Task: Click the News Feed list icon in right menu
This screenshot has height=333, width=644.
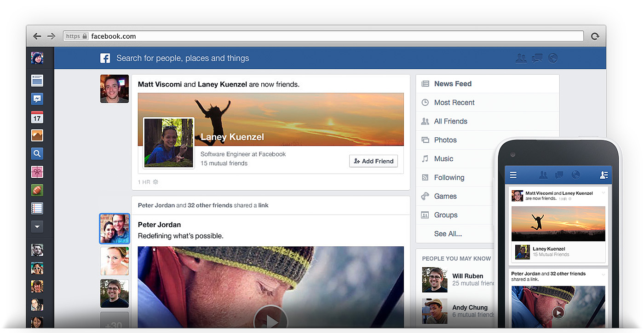Action: click(425, 84)
